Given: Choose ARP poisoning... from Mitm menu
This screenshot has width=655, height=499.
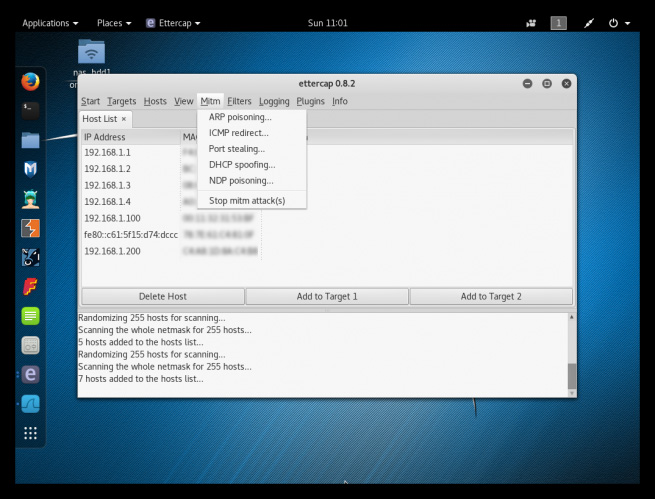Looking at the screenshot, I should [251, 117].
